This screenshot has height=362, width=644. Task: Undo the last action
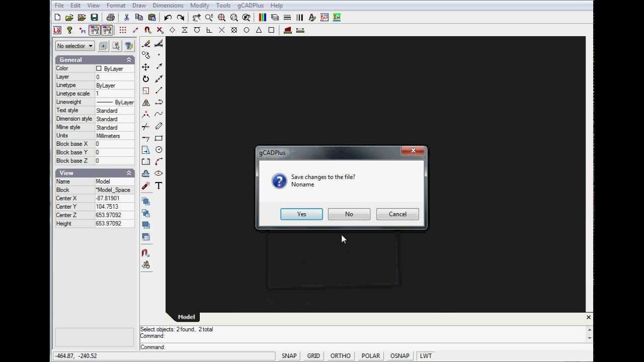[x=168, y=18]
